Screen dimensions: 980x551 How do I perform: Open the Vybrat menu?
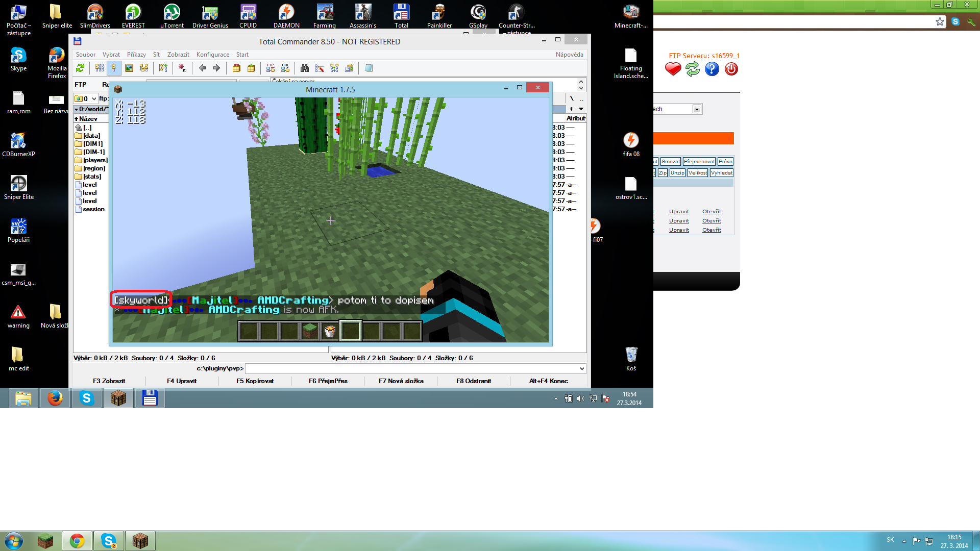(x=111, y=55)
